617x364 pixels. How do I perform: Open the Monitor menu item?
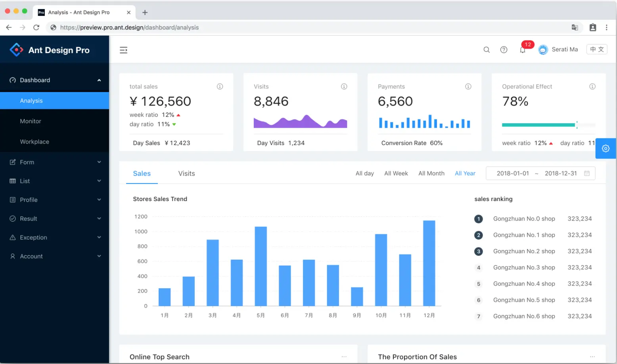[55, 121]
